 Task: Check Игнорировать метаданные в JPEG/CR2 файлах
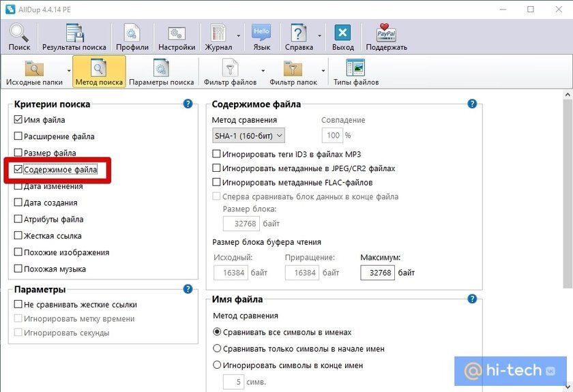(x=216, y=168)
